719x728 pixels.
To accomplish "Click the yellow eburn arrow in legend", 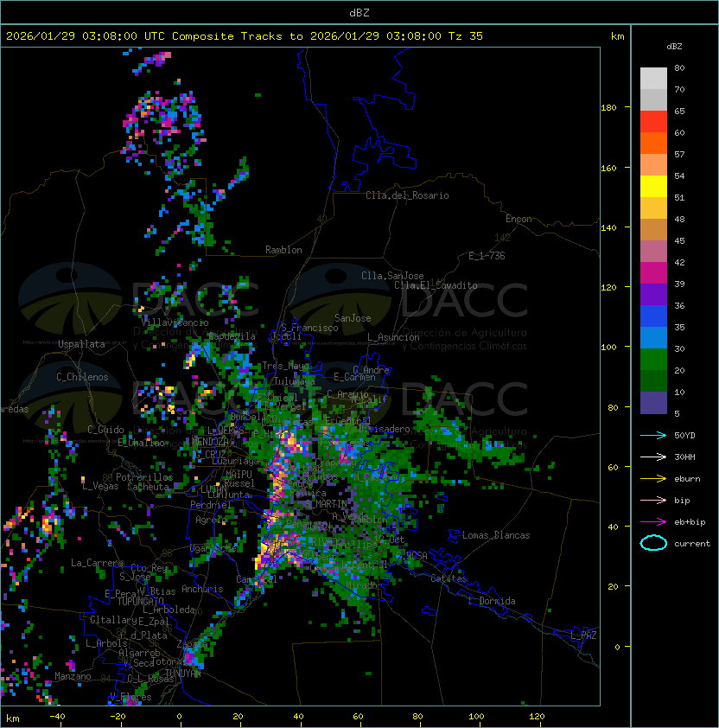I will coord(653,478).
